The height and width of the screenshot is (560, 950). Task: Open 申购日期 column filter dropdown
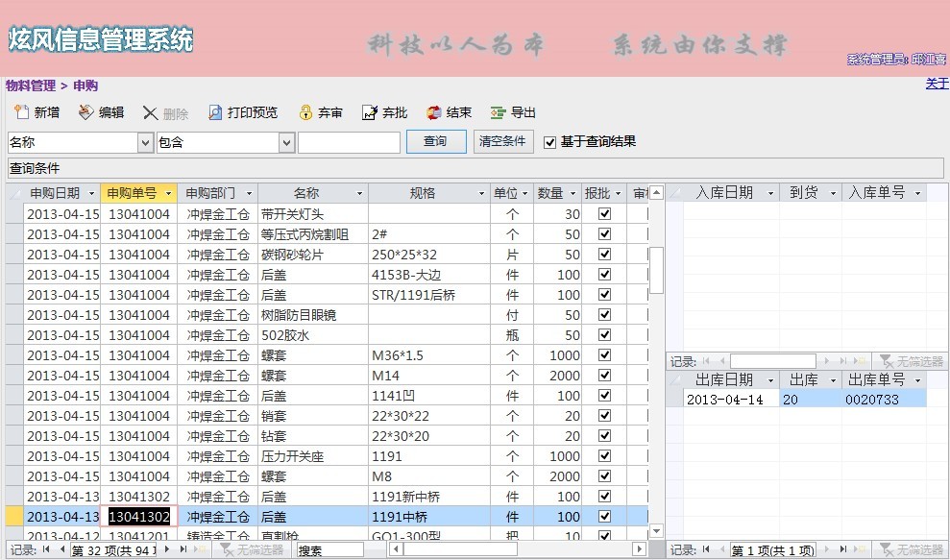(91, 193)
